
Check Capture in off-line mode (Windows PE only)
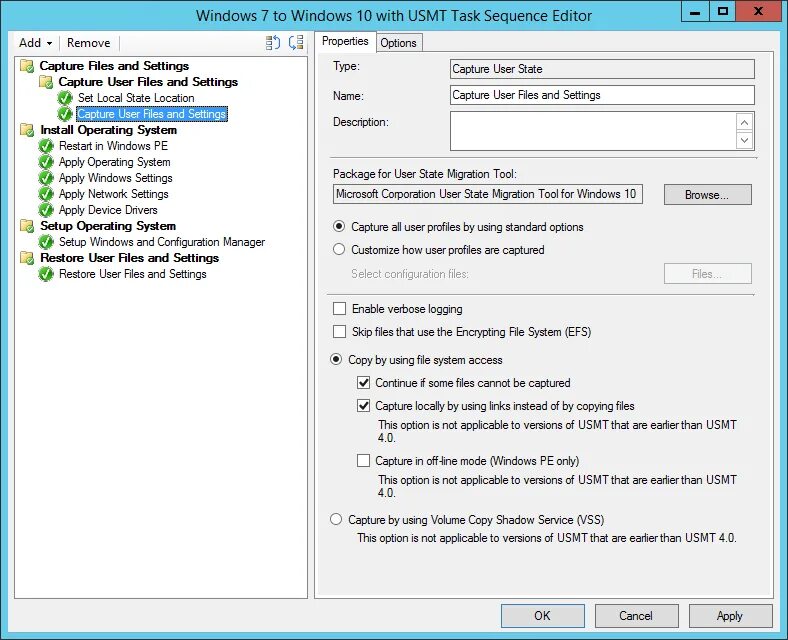pyautogui.click(x=363, y=460)
